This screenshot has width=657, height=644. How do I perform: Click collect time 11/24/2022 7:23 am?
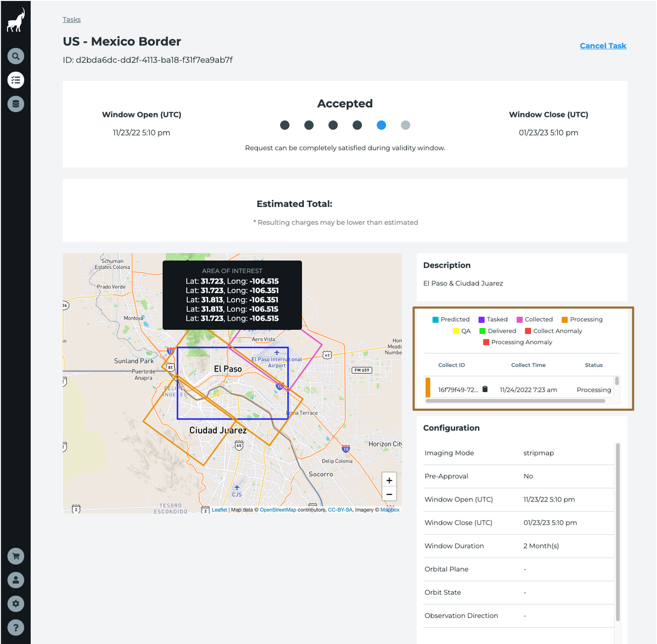tap(528, 390)
